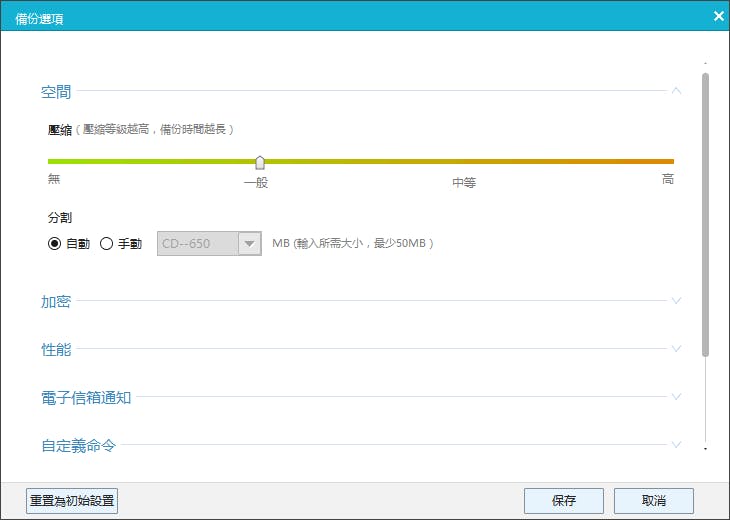The image size is (730, 520).
Task: Open the 自定義命令 section header
Action: tap(78, 446)
